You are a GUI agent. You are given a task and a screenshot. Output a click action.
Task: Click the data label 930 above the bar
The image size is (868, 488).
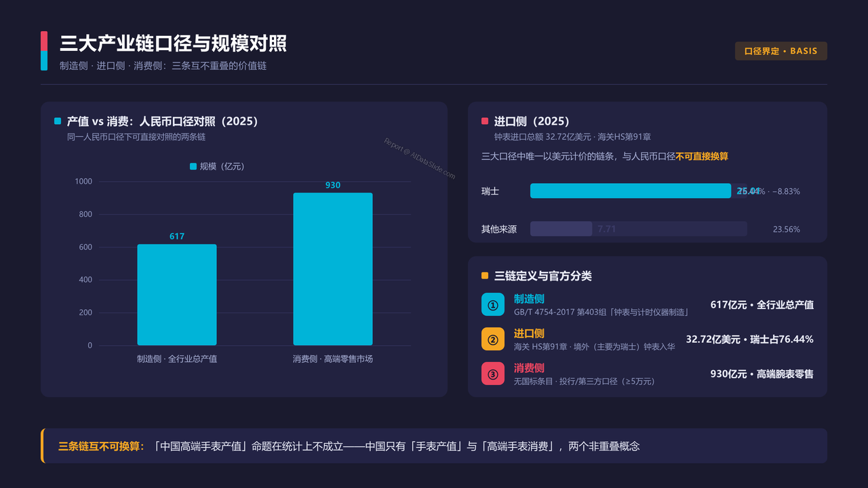point(333,185)
